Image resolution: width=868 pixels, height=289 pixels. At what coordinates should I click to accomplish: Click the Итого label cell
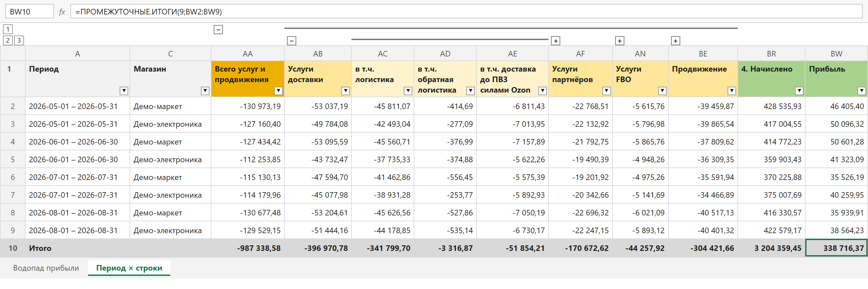coord(78,248)
